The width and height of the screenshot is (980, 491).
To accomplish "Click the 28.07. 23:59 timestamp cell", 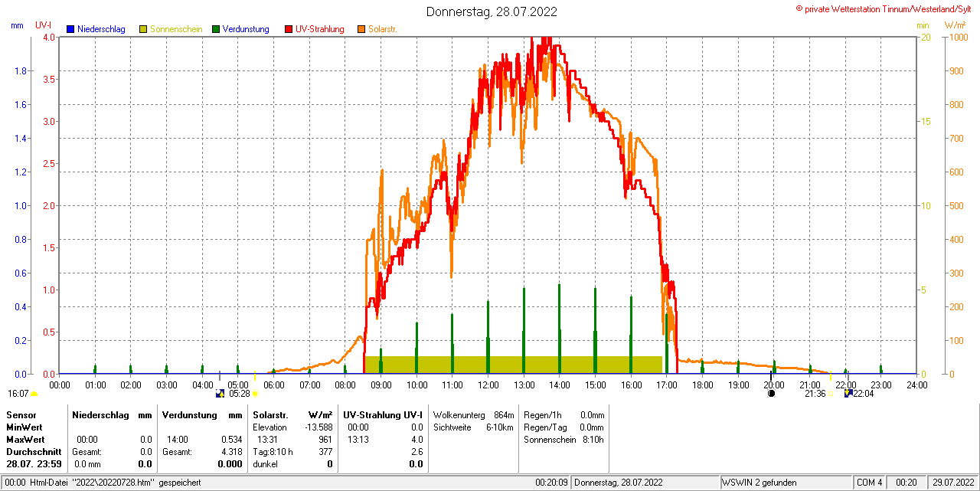I will (34, 463).
